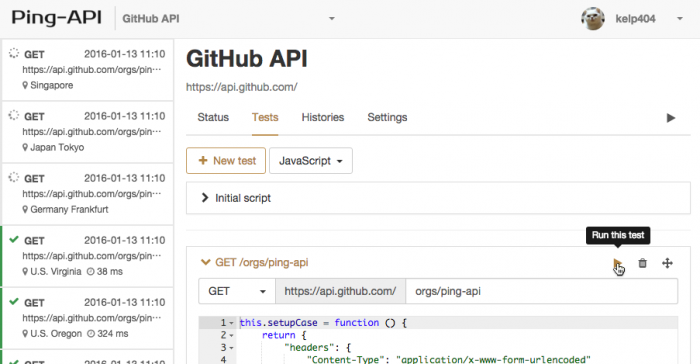Screen dimensions: 700x364
Task: Run all tests with top-right play arrow
Action: pos(671,118)
